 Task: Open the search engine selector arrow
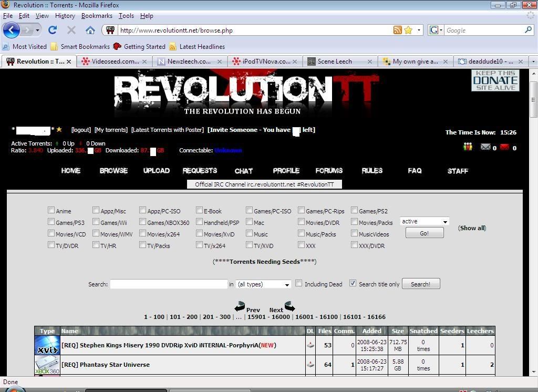tap(441, 30)
